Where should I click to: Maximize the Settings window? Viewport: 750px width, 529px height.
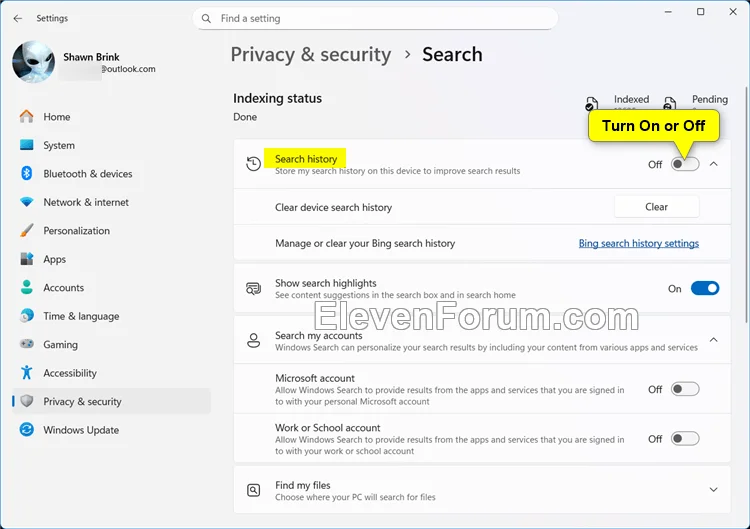[700, 12]
